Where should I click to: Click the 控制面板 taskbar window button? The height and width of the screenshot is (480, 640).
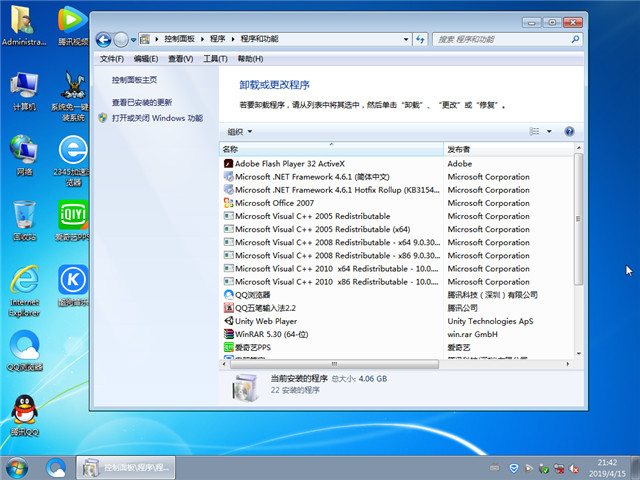[x=126, y=468]
